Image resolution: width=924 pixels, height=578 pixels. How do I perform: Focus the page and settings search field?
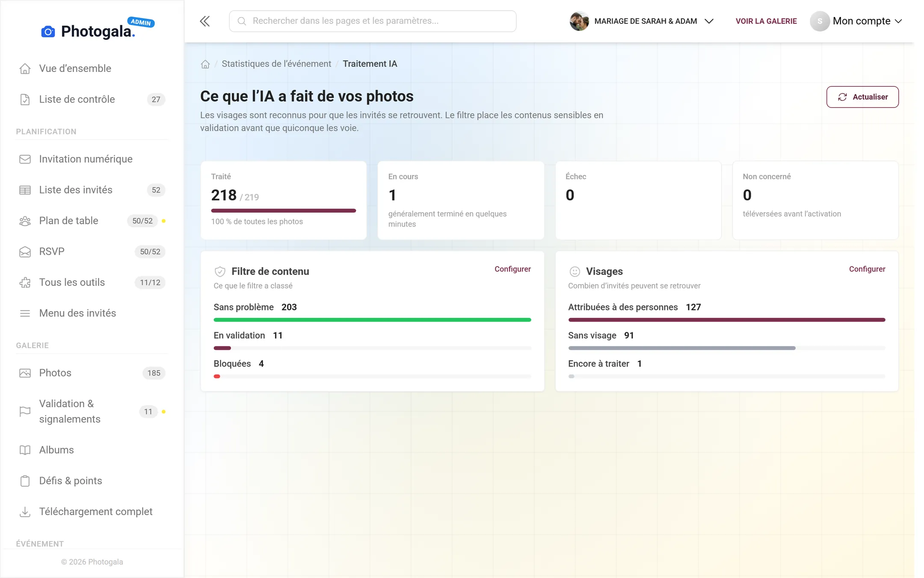(373, 21)
